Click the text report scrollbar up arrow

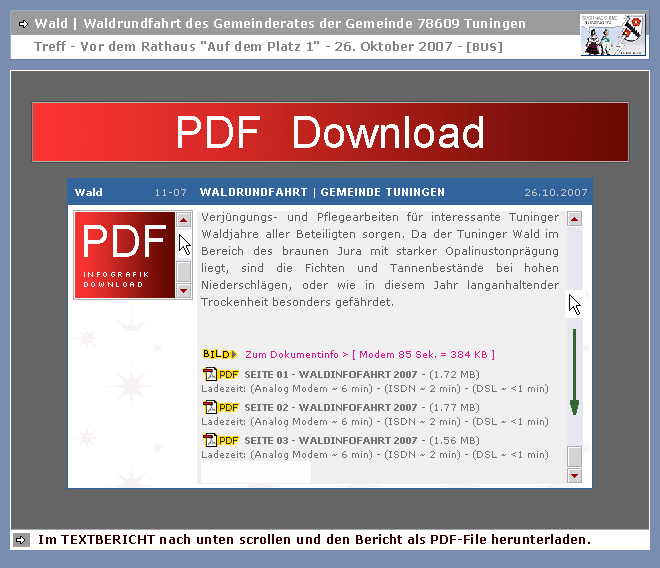pyautogui.click(x=574, y=217)
